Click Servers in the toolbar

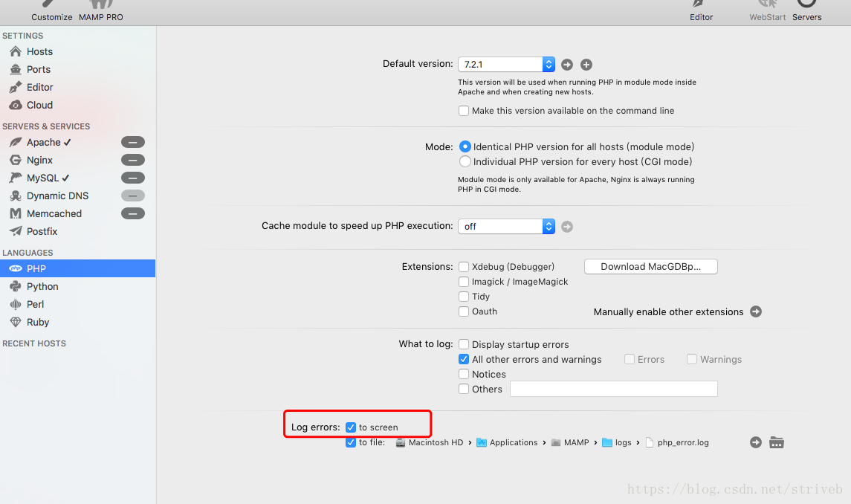coord(807,12)
